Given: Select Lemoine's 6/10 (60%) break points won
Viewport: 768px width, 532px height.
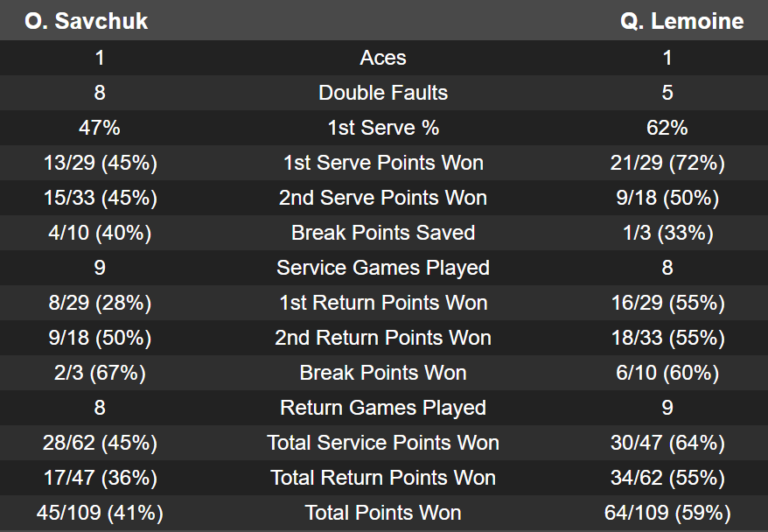Looking at the screenshot, I should 667,373.
